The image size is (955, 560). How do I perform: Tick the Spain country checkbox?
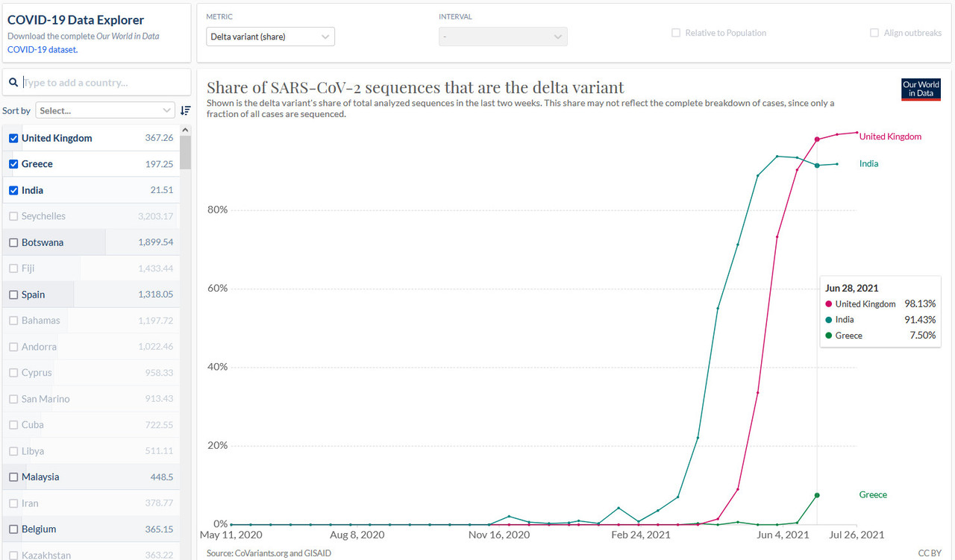(13, 295)
